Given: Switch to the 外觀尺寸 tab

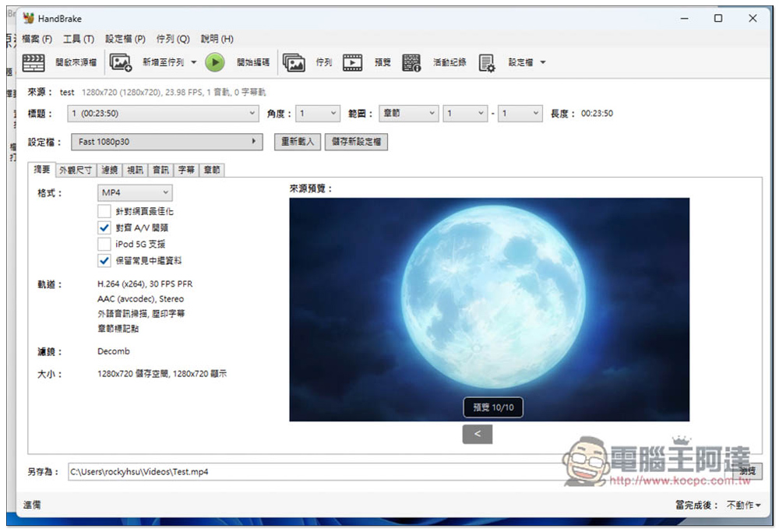Looking at the screenshot, I should point(76,170).
